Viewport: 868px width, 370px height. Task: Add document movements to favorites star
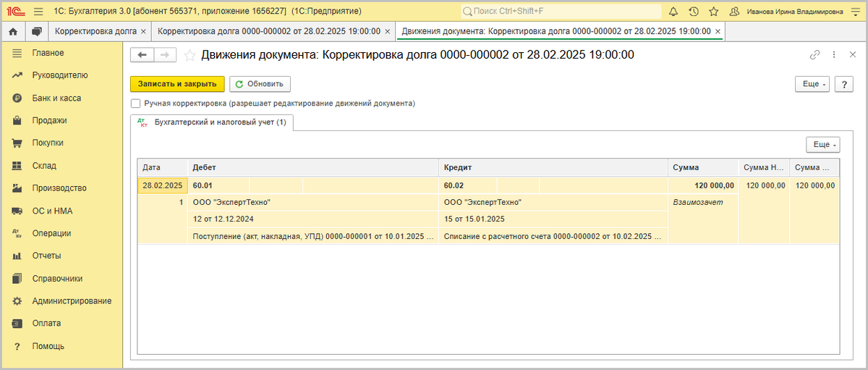pyautogui.click(x=190, y=55)
